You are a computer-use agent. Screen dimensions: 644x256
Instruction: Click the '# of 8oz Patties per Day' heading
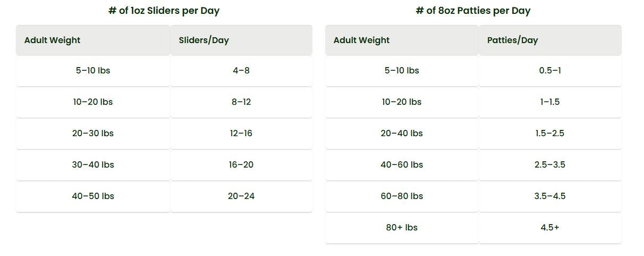click(x=473, y=11)
